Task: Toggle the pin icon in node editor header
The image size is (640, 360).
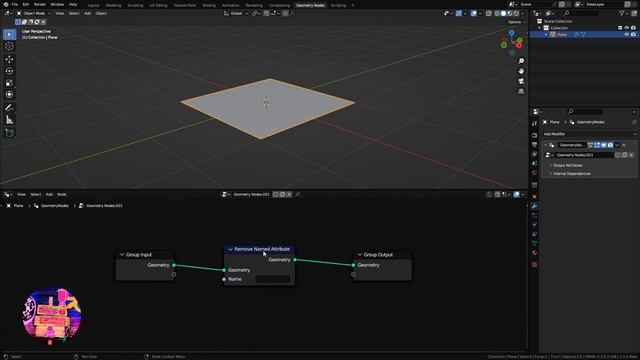Action: click(298, 194)
